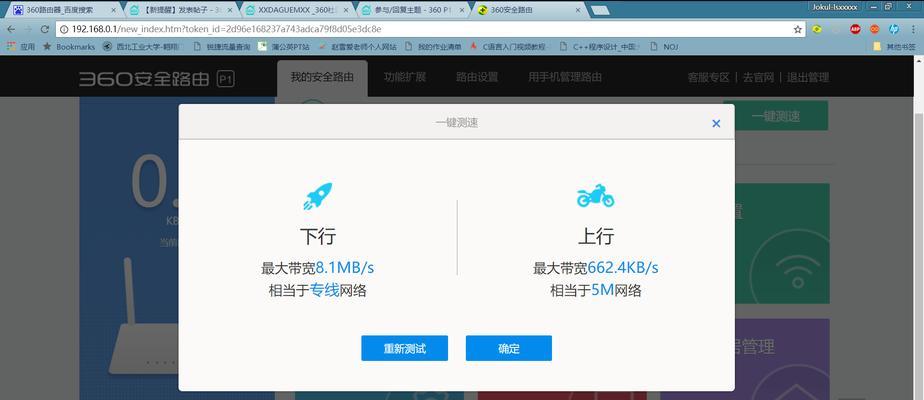The height and width of the screenshot is (400, 924).
Task: Open the NOJ bookmark
Action: pos(664,47)
